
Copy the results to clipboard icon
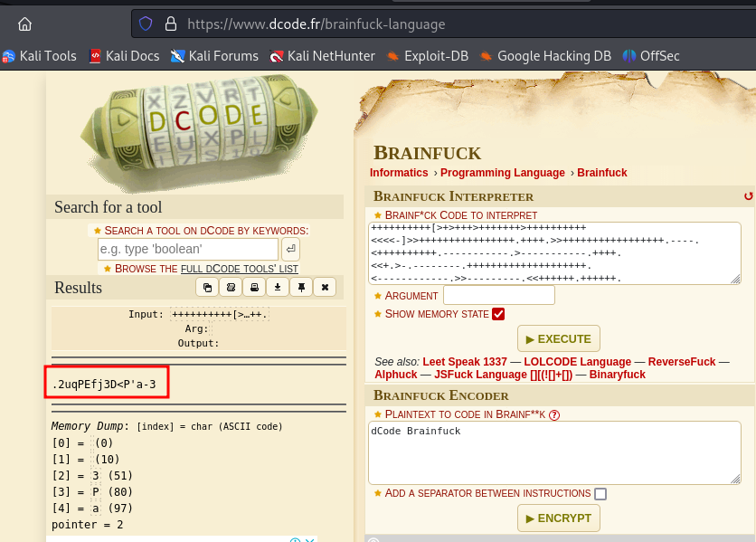[207, 288]
